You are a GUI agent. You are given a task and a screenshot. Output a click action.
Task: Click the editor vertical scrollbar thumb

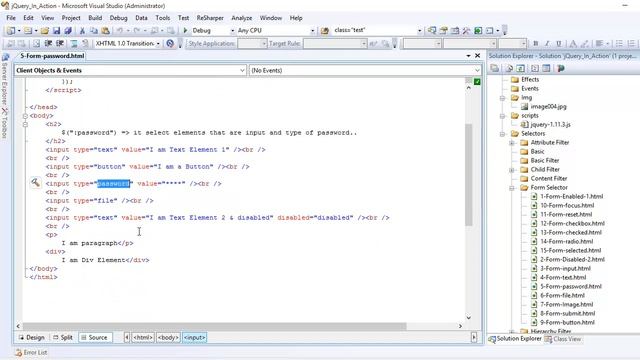click(469, 175)
